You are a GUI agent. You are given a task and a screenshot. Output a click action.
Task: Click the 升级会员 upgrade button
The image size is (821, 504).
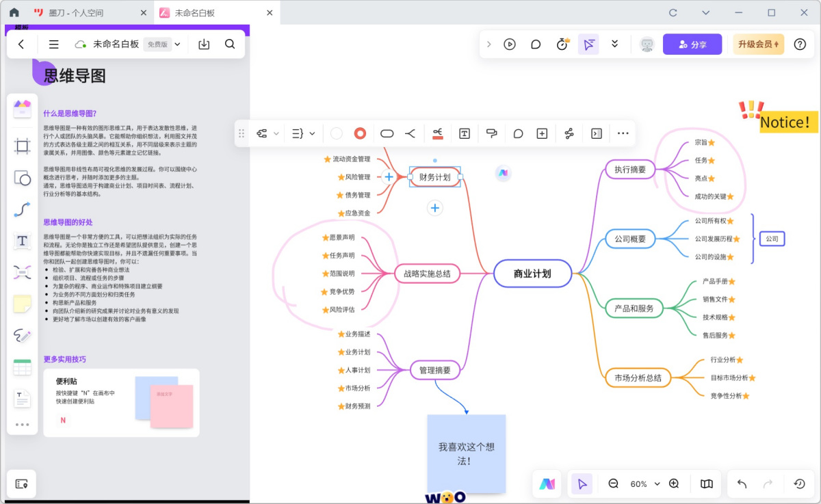pos(758,44)
